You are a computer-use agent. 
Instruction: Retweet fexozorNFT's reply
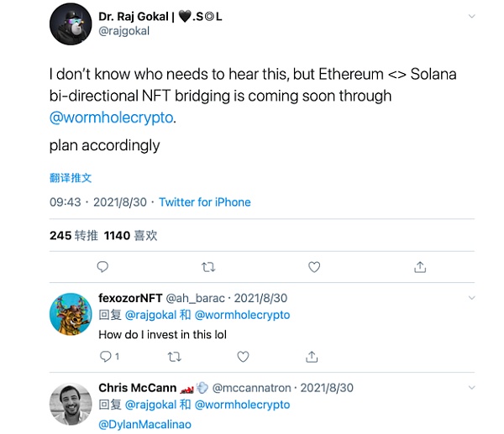point(174,357)
